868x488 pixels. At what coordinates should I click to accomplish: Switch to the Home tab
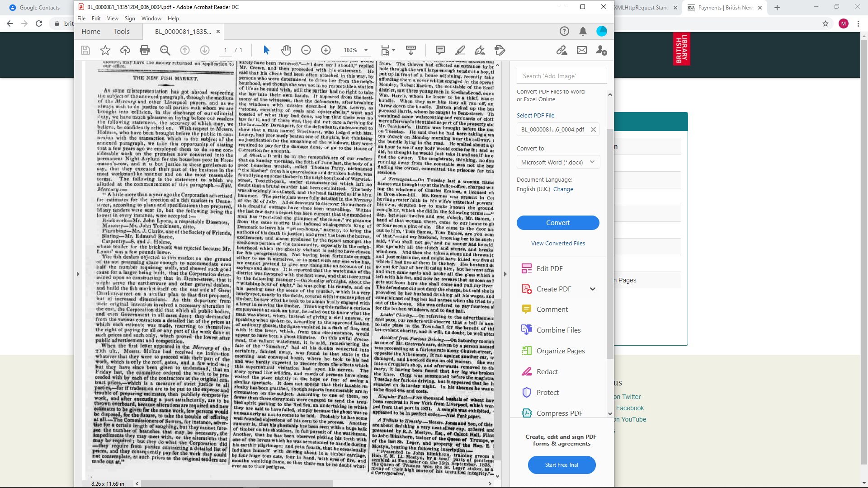pos(91,31)
